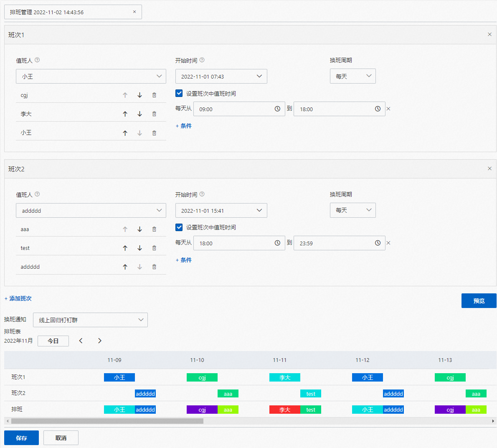Close the 排班管理 tab
The height and width of the screenshot is (448, 497).
[x=134, y=12]
